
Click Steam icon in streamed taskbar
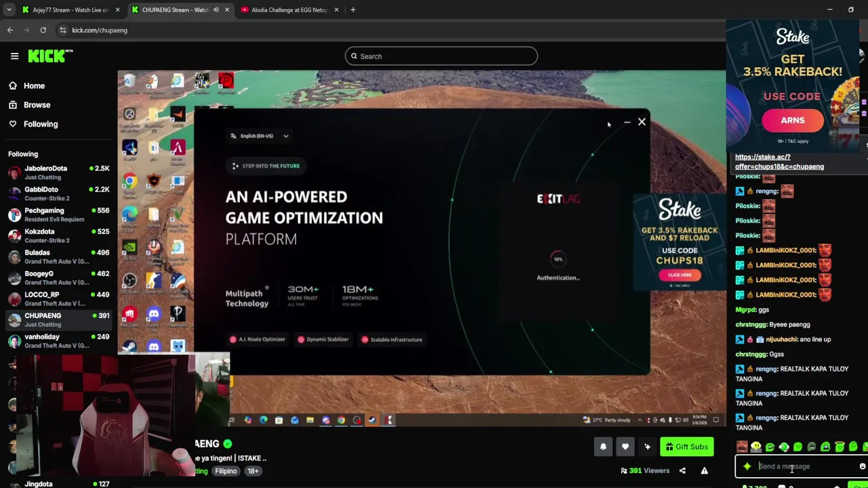point(372,420)
